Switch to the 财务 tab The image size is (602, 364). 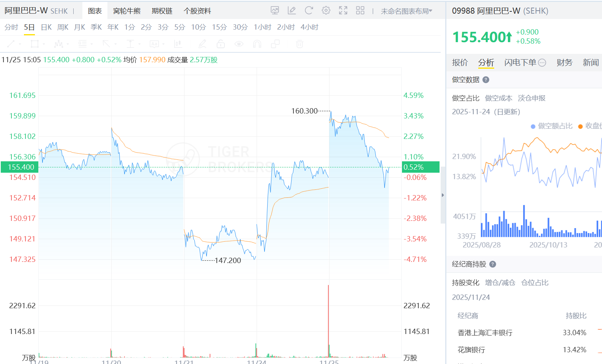pos(564,63)
